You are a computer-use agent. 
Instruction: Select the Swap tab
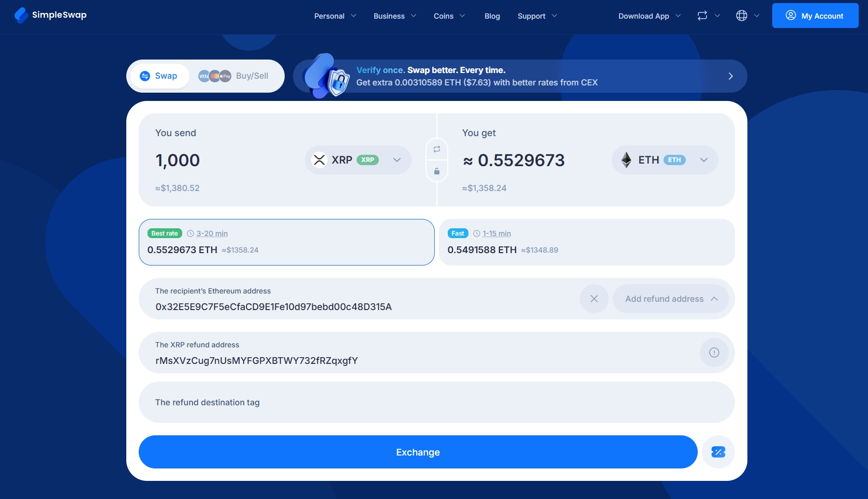[x=159, y=76]
